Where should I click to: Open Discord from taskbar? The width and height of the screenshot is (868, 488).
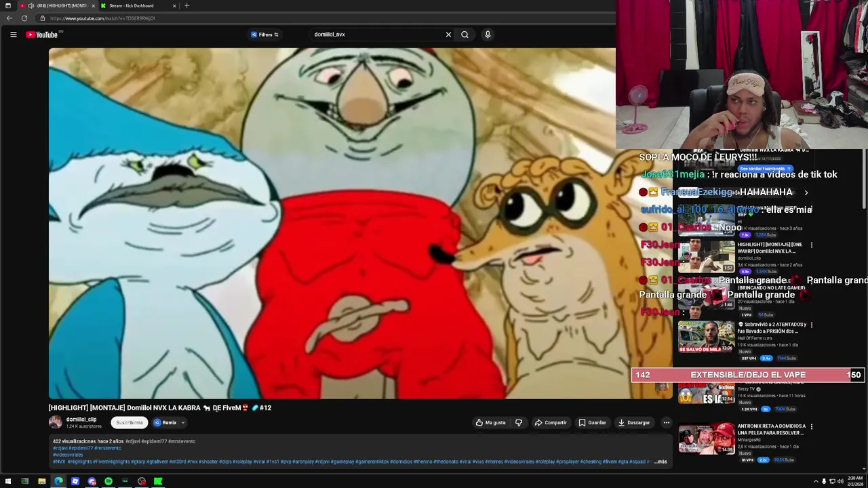[x=92, y=481]
